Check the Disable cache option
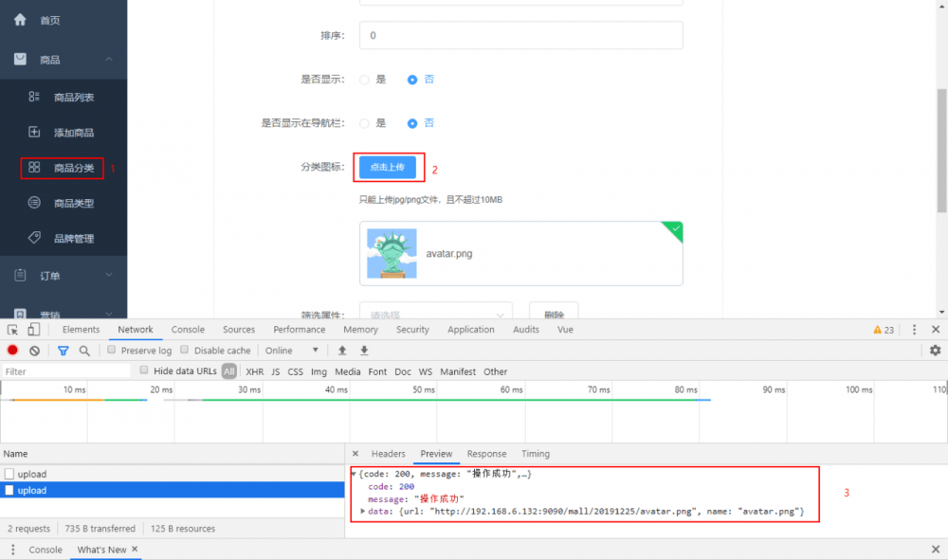This screenshot has width=948, height=560. tap(184, 350)
